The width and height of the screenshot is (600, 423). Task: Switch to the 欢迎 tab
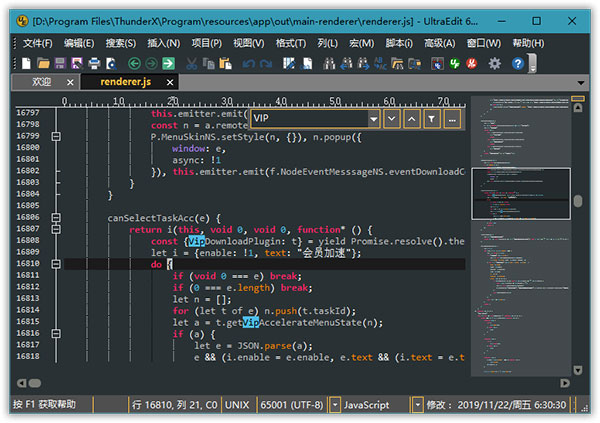[x=41, y=82]
